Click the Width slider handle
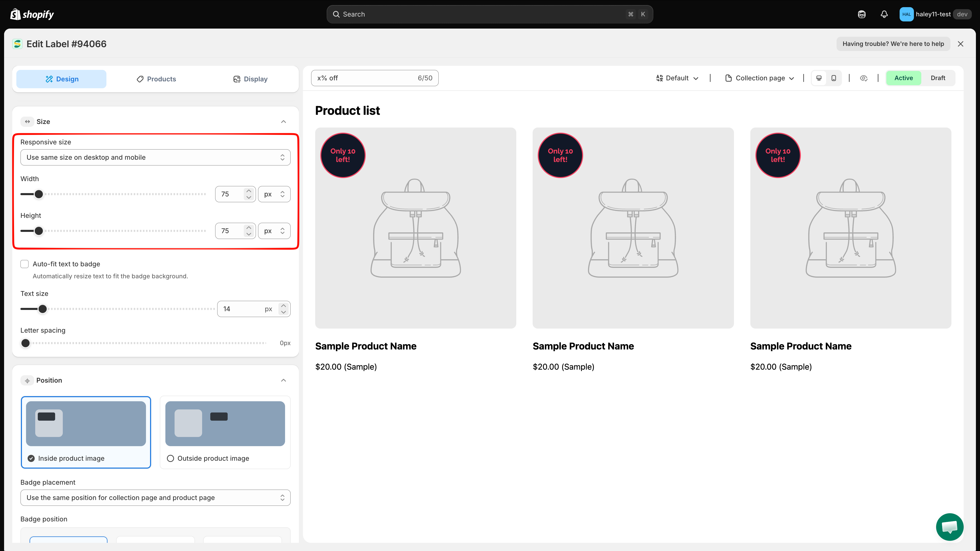 [39, 194]
